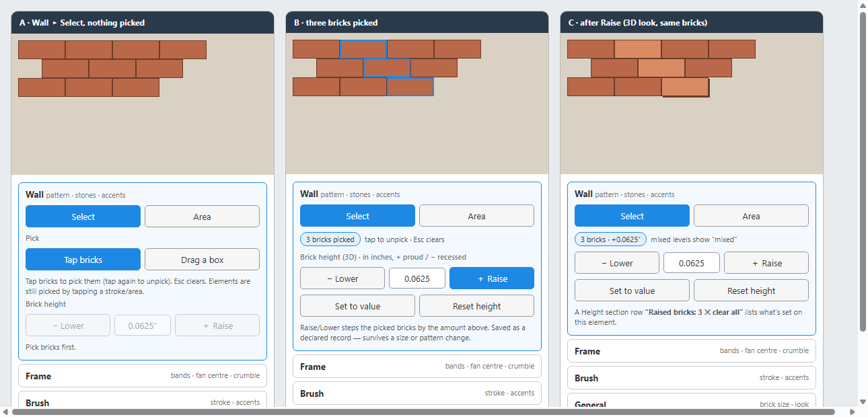Tap the raised bottom-row brick with shadow in panel C
868x417 pixels.
click(x=685, y=87)
